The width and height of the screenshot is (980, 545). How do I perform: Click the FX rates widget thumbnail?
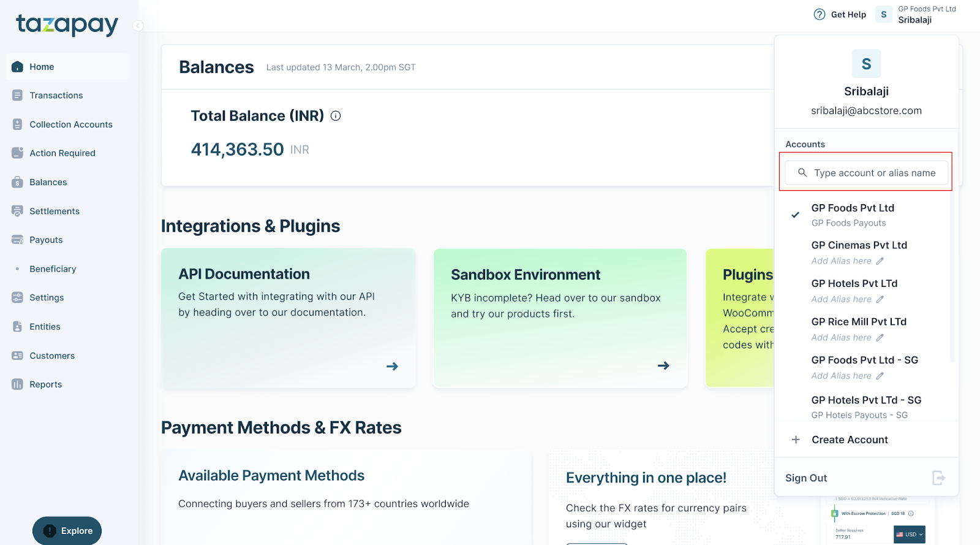tap(878, 520)
